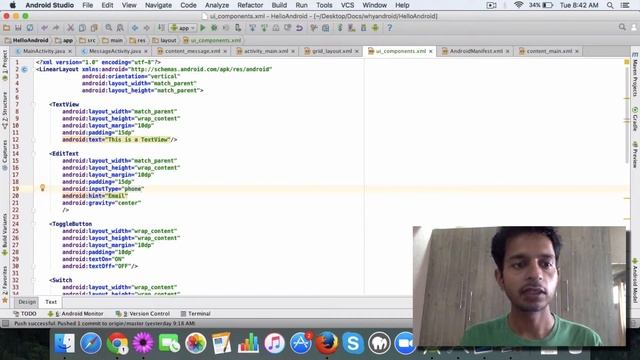Click the VCS Commit Changes icon
The height and width of the screenshot is (360, 640).
(x=264, y=28)
